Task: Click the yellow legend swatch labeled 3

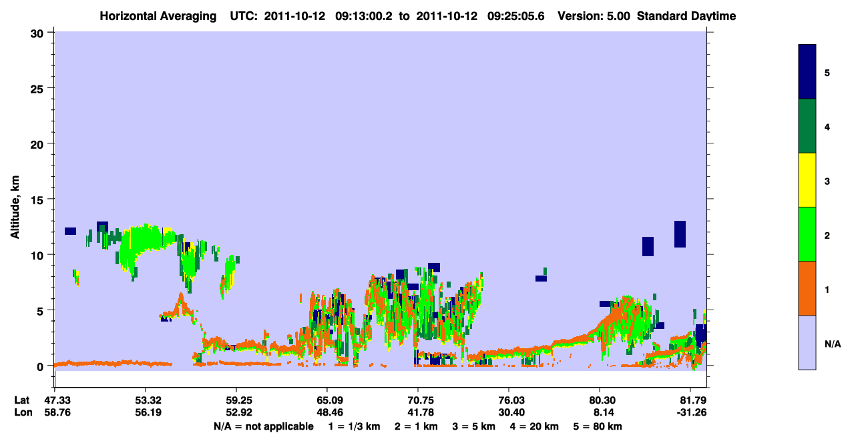Action: [x=807, y=180]
